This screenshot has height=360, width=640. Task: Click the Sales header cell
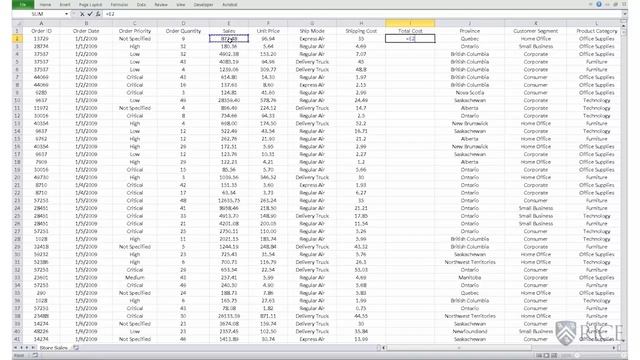click(x=229, y=31)
